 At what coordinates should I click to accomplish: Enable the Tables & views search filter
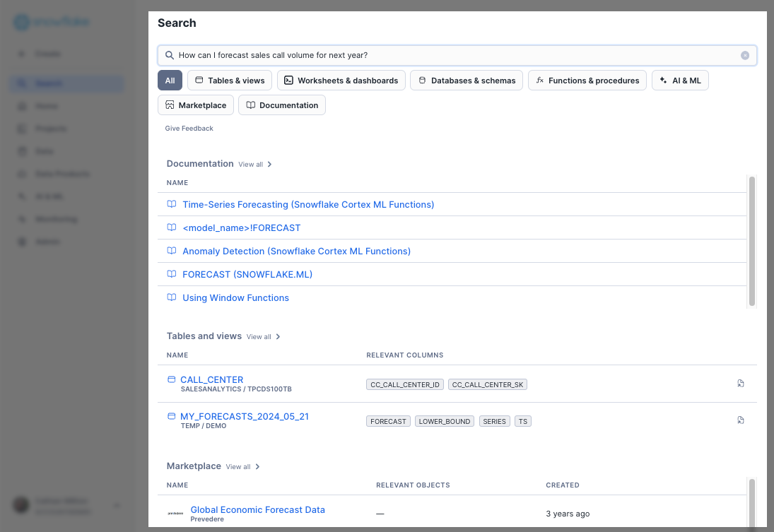pyautogui.click(x=230, y=80)
